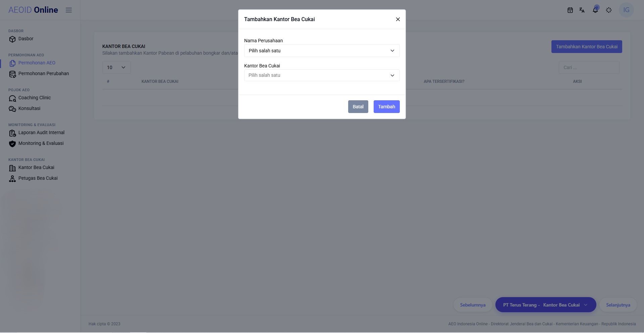Screen dimensions: 644x333
Task: Click the language translate icon
Action: [x=582, y=10]
